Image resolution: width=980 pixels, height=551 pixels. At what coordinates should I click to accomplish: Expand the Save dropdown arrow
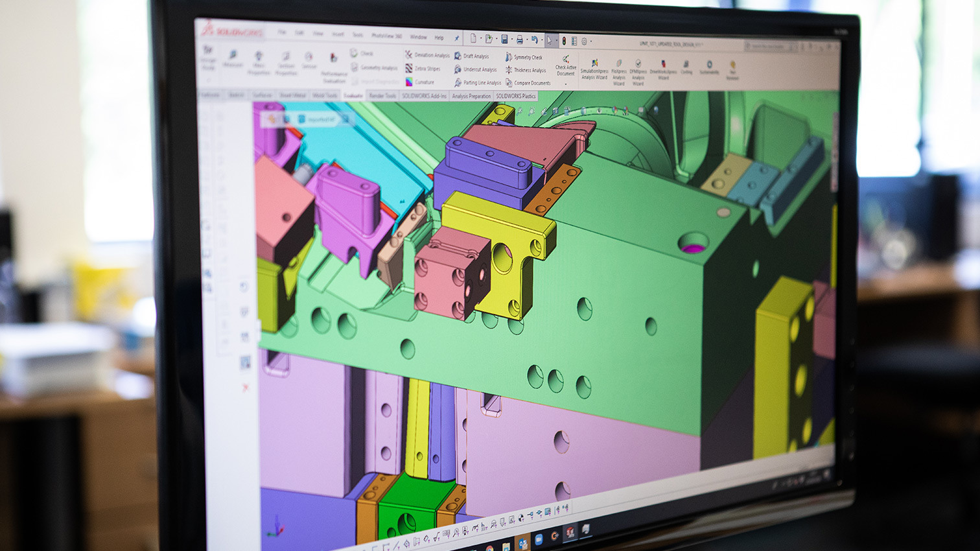[511, 40]
